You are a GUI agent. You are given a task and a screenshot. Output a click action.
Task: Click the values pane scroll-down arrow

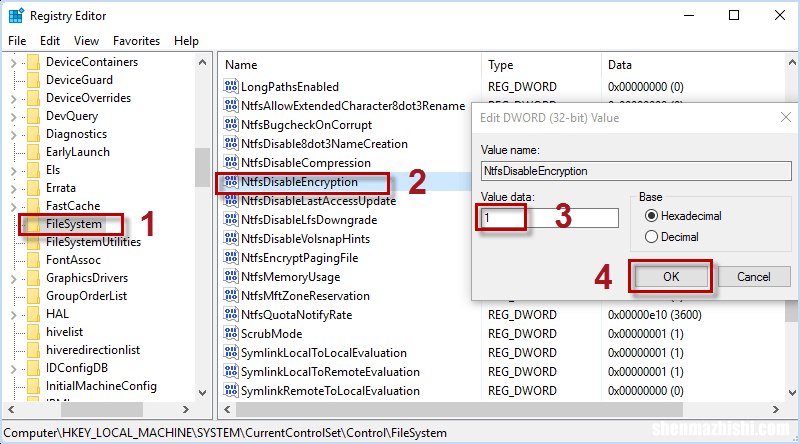[x=792, y=392]
